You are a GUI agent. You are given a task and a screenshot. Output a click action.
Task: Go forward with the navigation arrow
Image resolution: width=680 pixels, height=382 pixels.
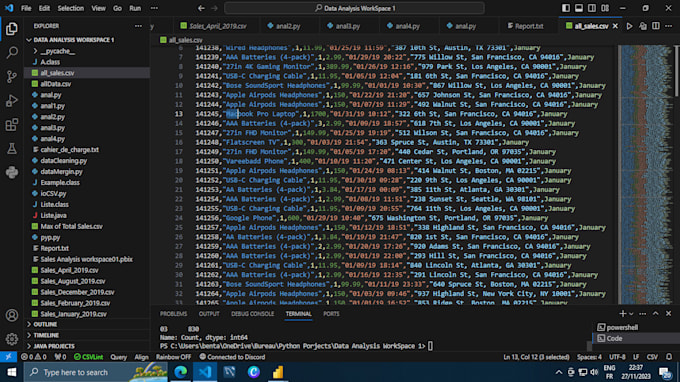point(214,8)
